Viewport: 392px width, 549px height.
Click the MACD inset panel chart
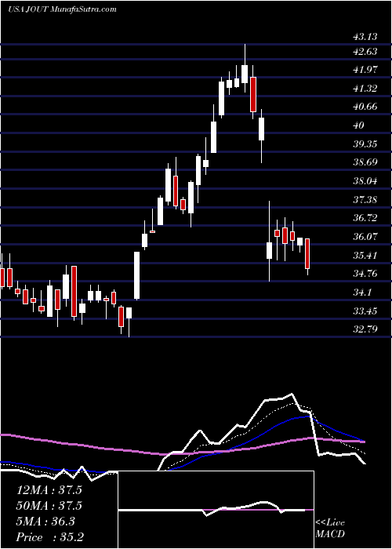pos(216,510)
